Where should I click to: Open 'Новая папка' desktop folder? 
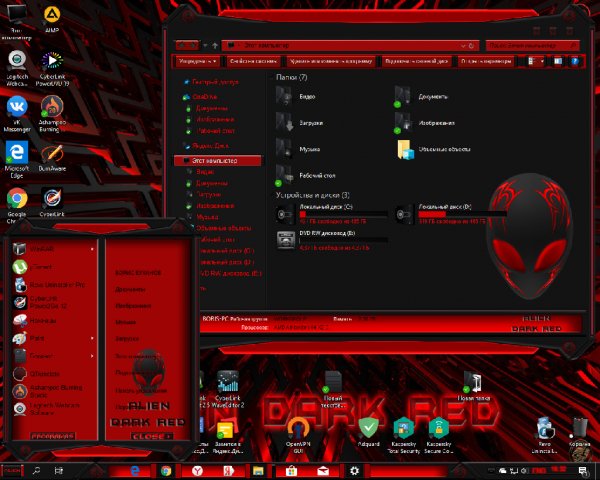(x=474, y=386)
